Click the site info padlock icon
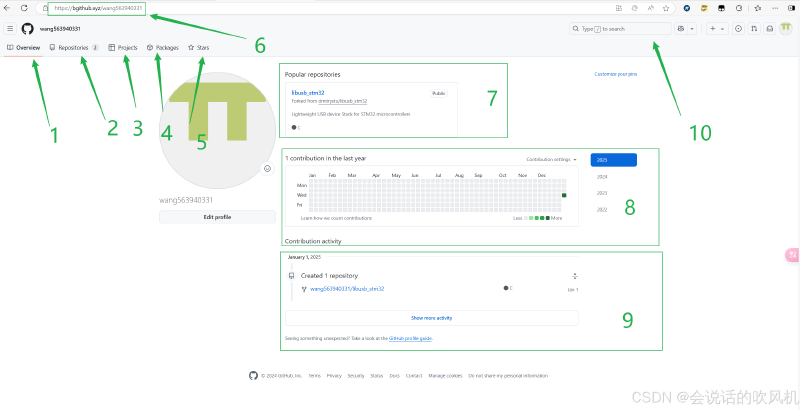Screen dimensions: 800x410 (45, 8)
